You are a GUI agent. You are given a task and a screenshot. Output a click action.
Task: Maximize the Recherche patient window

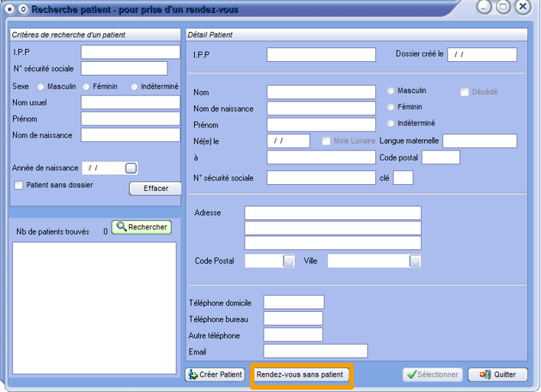click(x=503, y=7)
